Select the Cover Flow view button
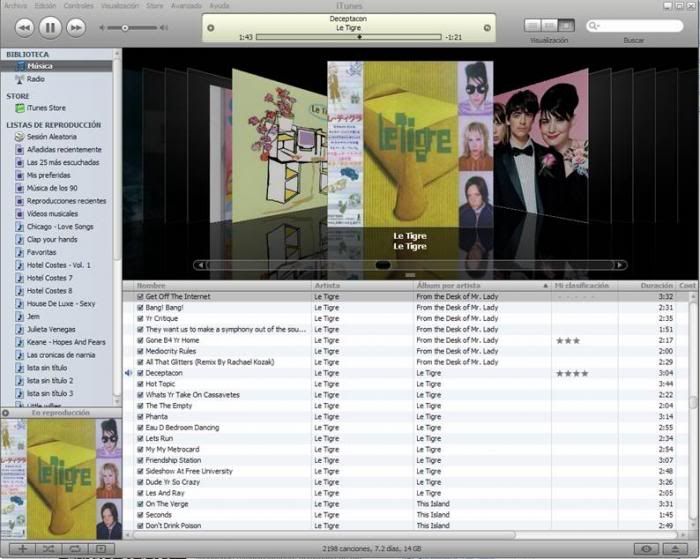The width and height of the screenshot is (700, 559). [x=566, y=26]
